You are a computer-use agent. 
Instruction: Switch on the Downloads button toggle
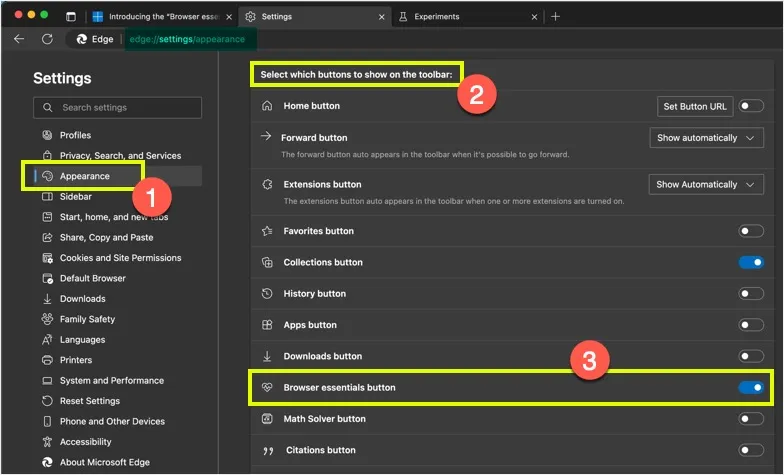pos(751,356)
